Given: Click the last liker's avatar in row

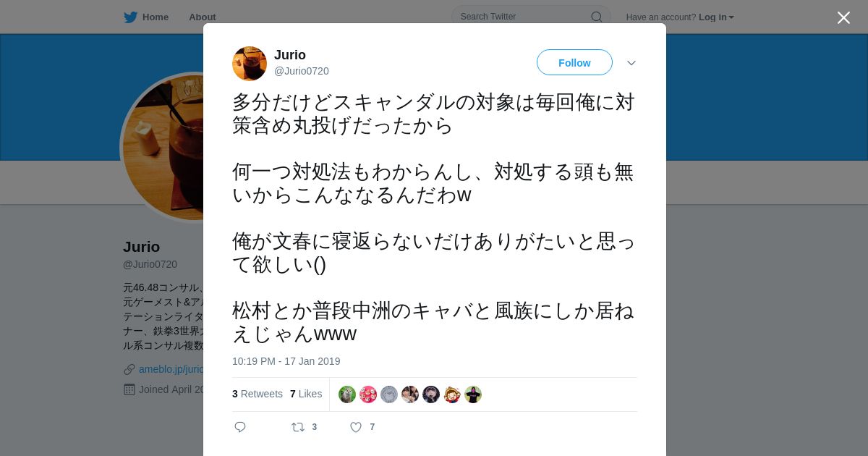Looking at the screenshot, I should (x=473, y=394).
